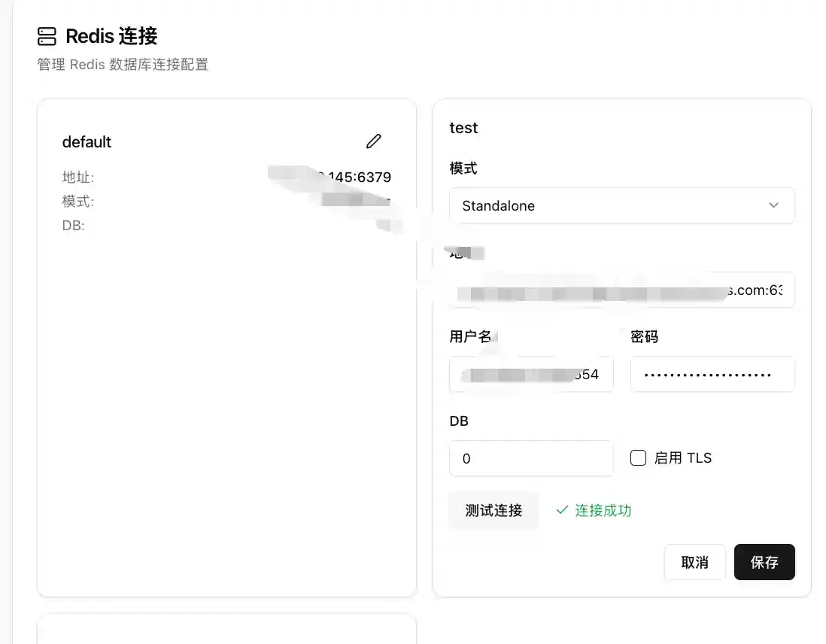Viewport: 826px width, 644px height.
Task: Click the 管理 Redis 数据库连接配置 subtitle
Action: (x=123, y=64)
